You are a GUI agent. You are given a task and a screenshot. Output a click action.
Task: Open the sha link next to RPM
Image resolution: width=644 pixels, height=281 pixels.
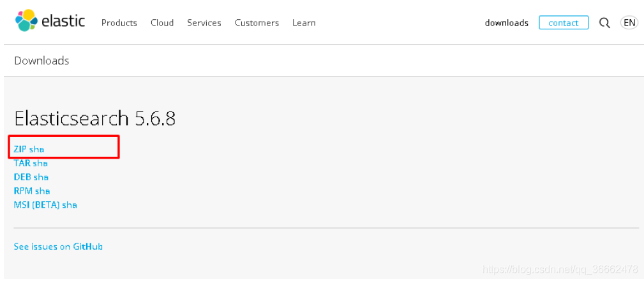(x=42, y=191)
